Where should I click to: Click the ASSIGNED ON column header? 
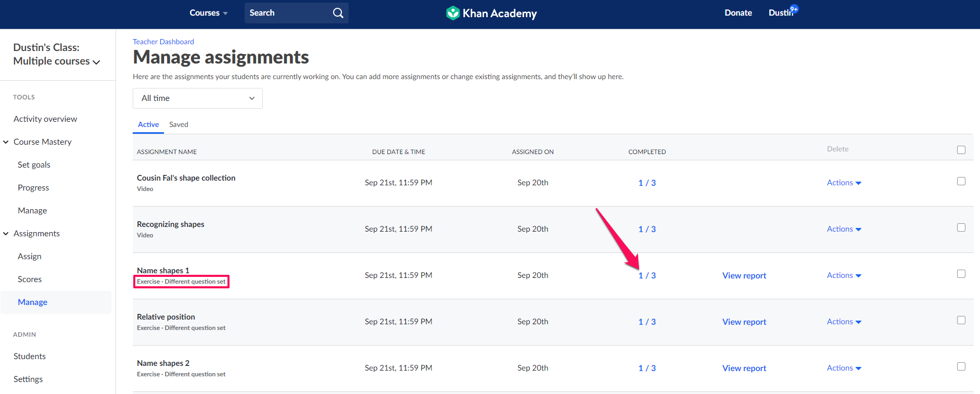(x=532, y=152)
